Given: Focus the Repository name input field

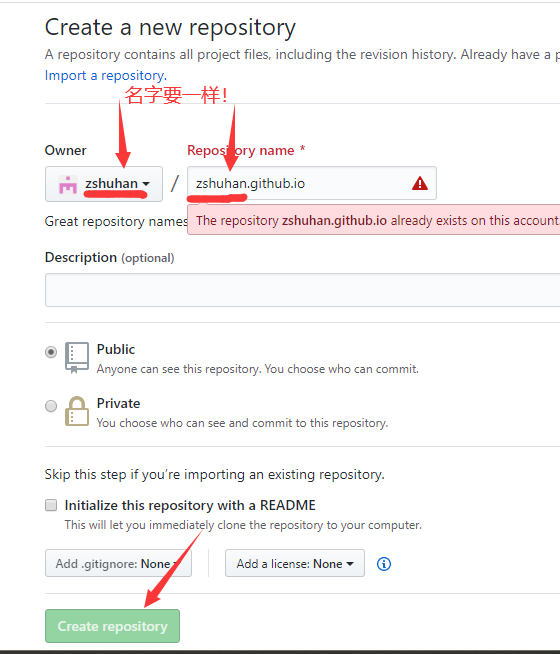Looking at the screenshot, I should click(x=311, y=183).
